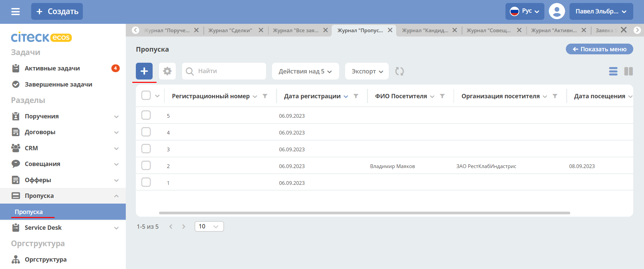Filter by ФИО Посетителя column
The height and width of the screenshot is (269, 644).
click(x=442, y=96)
